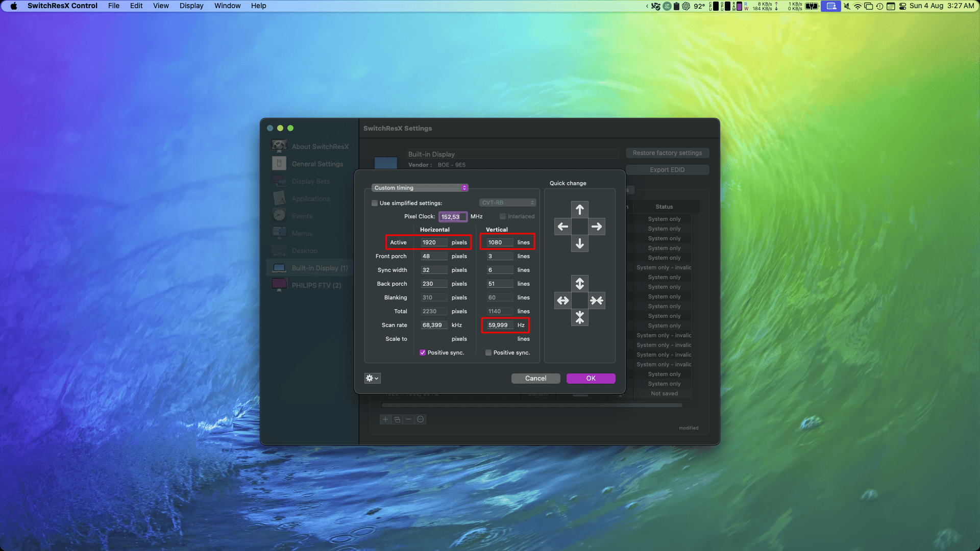Check Vertical Positive sync checkbox
980x551 pixels.
(488, 353)
